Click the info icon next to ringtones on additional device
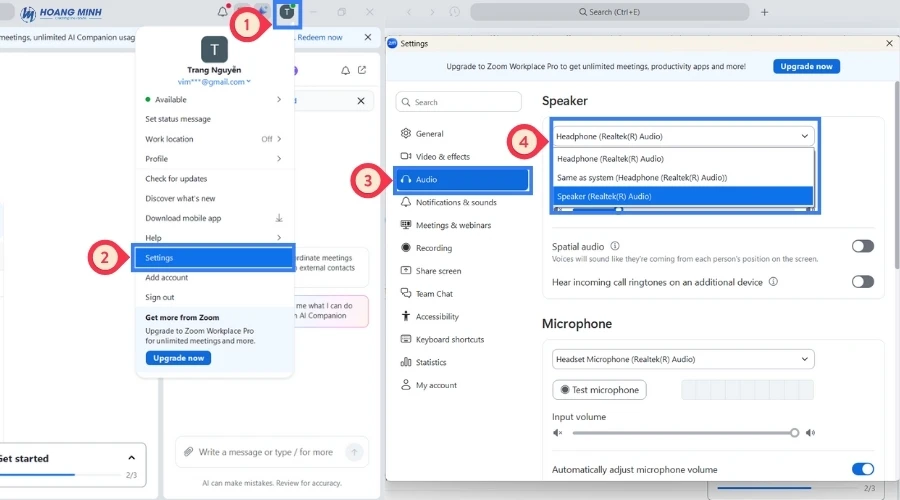The width and height of the screenshot is (900, 500). [773, 282]
